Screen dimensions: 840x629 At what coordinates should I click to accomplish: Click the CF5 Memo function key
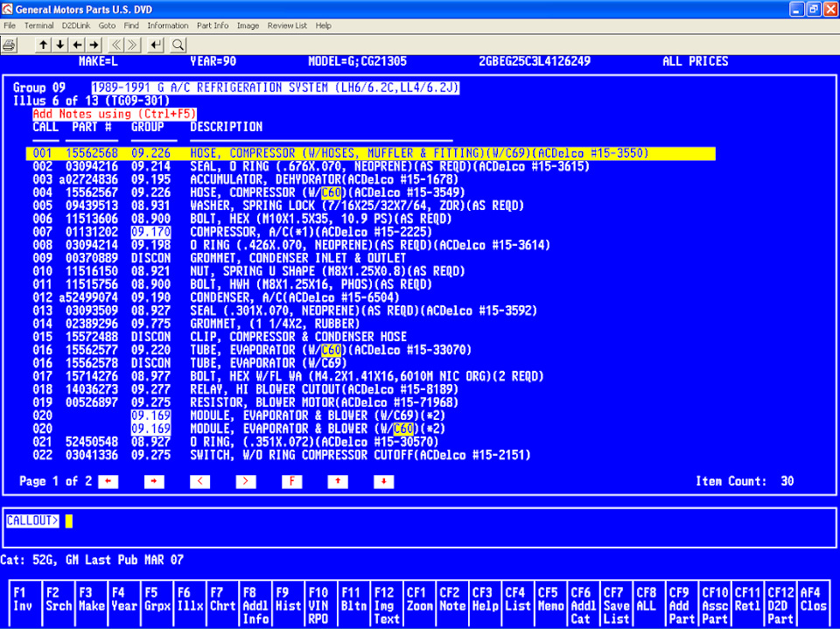pos(550,603)
